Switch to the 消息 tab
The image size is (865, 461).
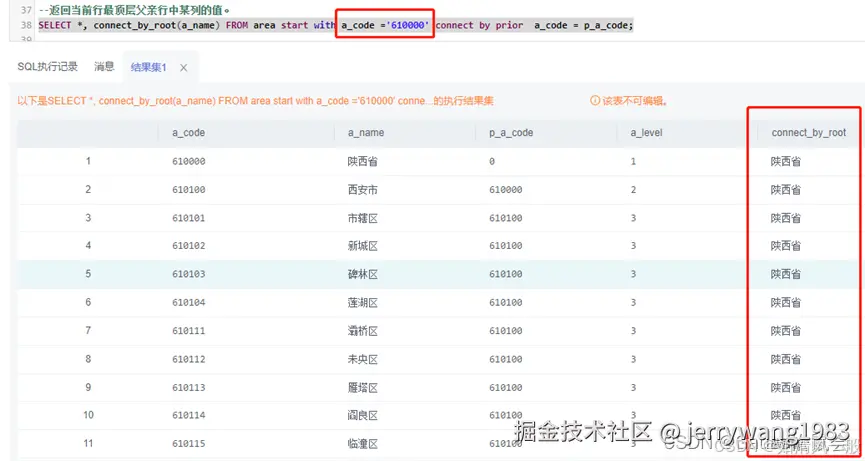point(104,67)
